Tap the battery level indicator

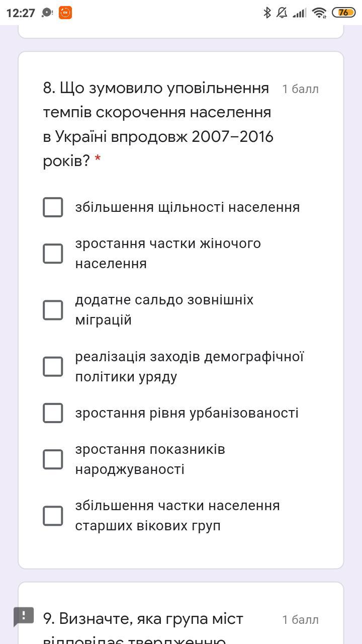(x=343, y=13)
